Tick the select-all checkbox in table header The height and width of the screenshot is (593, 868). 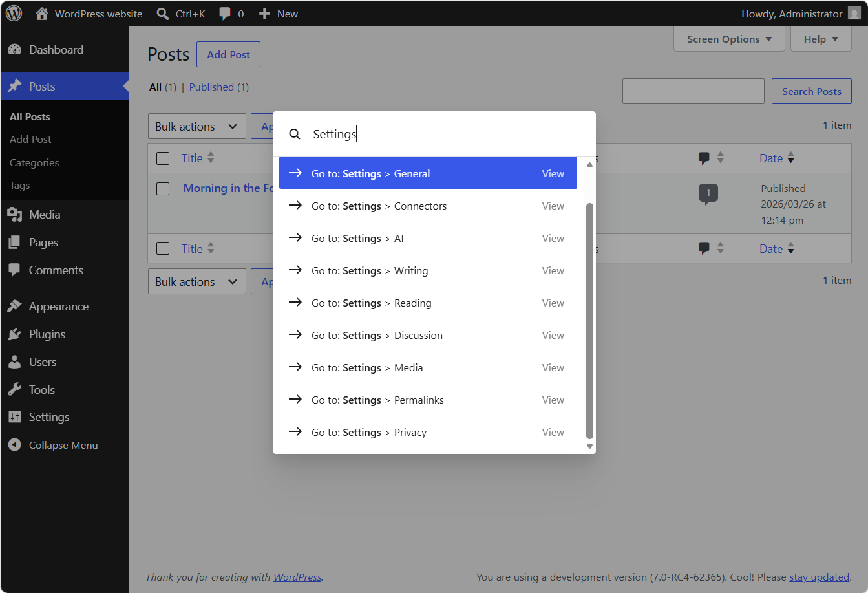pyautogui.click(x=163, y=158)
